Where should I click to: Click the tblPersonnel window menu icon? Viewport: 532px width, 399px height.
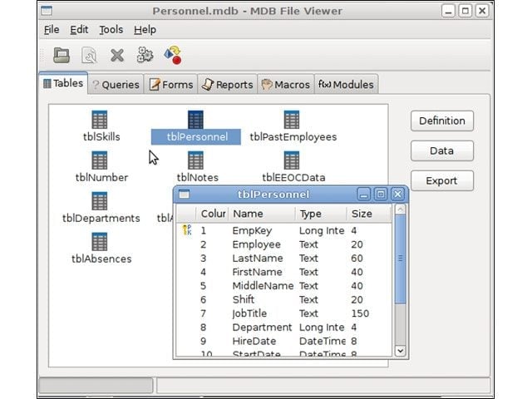(185, 195)
